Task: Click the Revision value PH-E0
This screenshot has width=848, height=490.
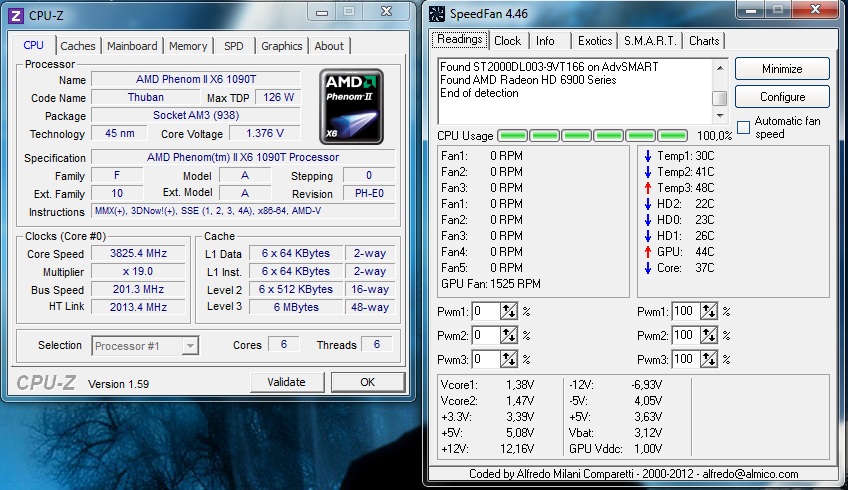Action: tap(369, 194)
